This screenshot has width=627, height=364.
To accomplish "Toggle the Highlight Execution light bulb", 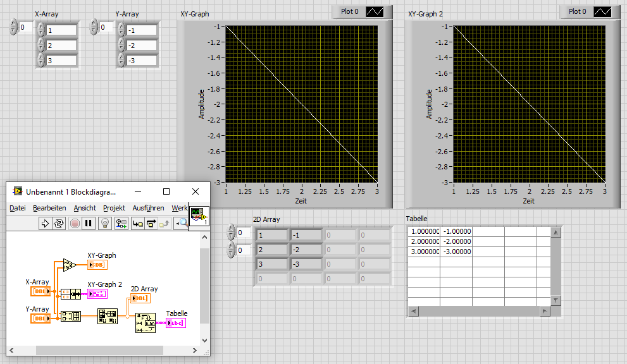I will [106, 223].
